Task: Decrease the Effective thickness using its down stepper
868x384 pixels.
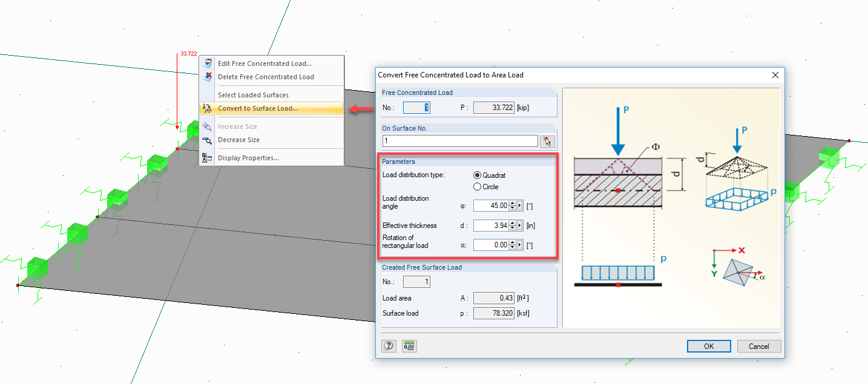Action: (x=512, y=227)
